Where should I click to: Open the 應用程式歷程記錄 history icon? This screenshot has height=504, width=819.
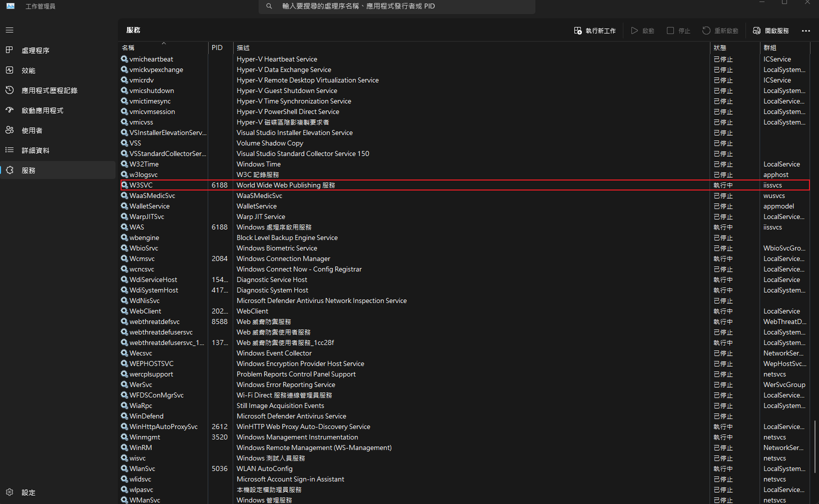[10, 90]
